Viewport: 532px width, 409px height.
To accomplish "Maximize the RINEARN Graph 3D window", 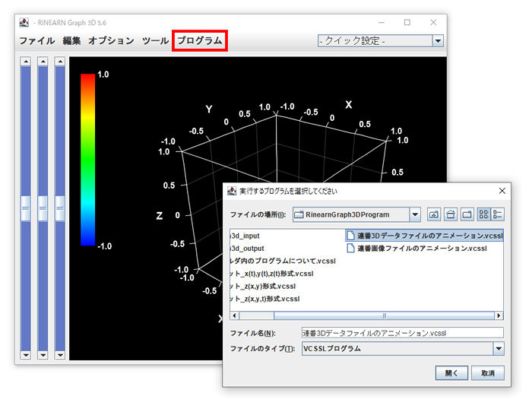I will [407, 22].
